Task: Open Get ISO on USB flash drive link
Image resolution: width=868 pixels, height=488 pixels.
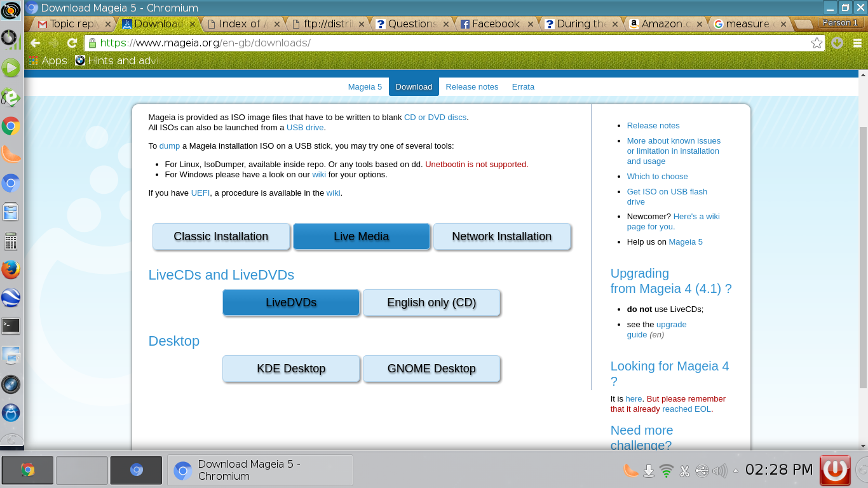Action: 667,197
